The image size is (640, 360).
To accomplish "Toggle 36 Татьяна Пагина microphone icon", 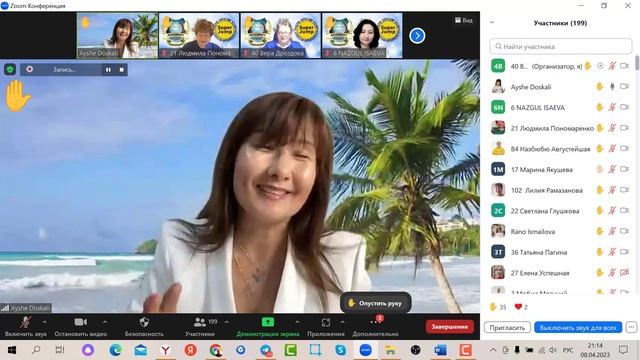I will [x=612, y=252].
